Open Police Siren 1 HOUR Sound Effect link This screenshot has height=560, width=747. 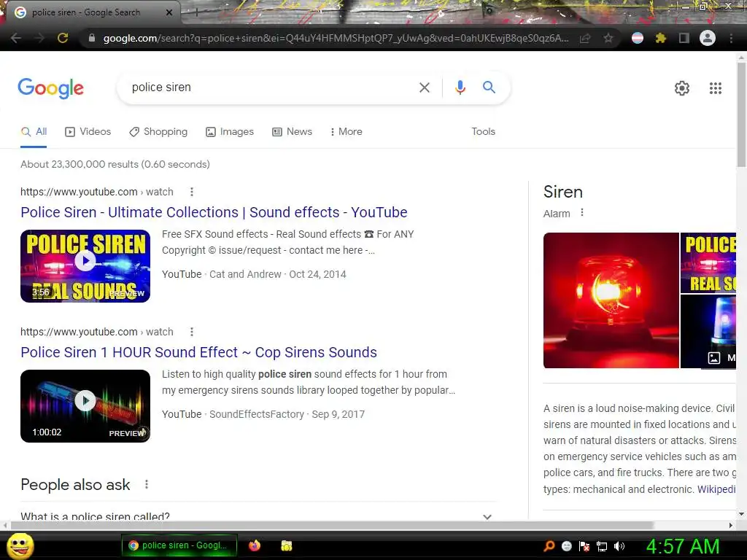click(x=198, y=352)
